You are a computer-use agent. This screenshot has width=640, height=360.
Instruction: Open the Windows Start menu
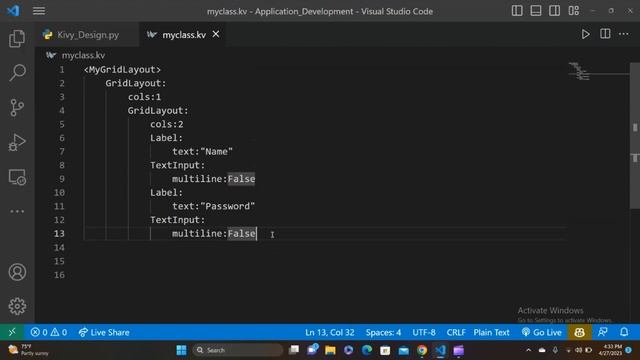[181, 350]
